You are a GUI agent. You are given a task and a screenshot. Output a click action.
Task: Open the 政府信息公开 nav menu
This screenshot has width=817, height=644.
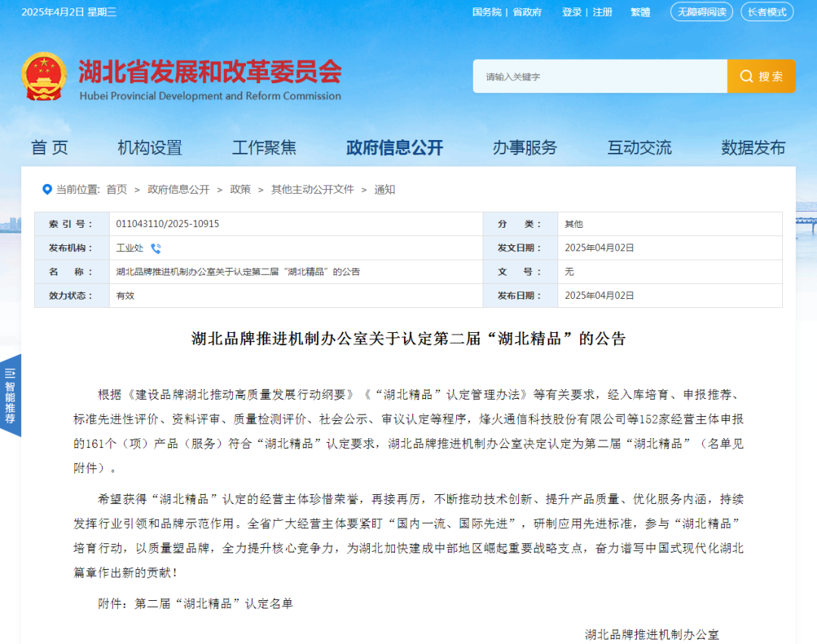coord(394,148)
